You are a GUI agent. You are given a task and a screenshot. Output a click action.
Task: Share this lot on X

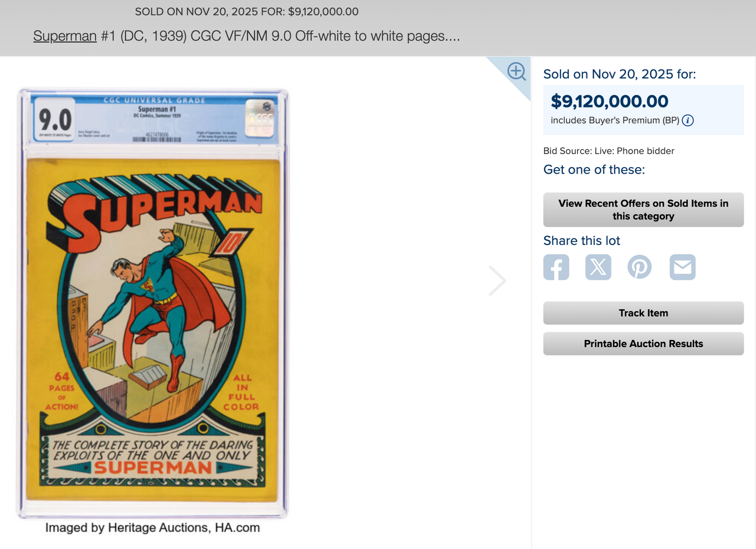[x=598, y=267]
